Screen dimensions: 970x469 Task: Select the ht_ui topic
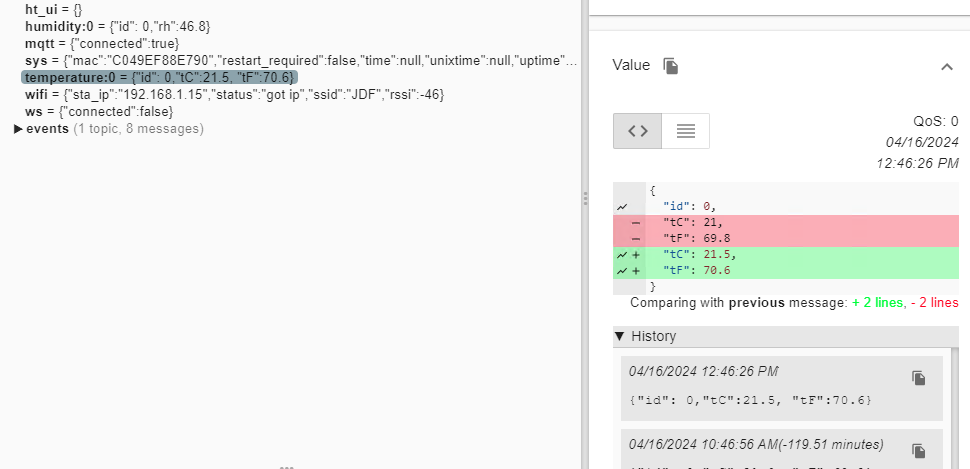pyautogui.click(x=46, y=9)
